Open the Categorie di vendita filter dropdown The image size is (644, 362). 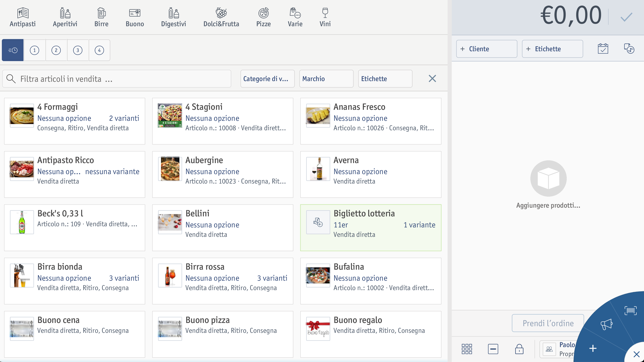click(267, 79)
